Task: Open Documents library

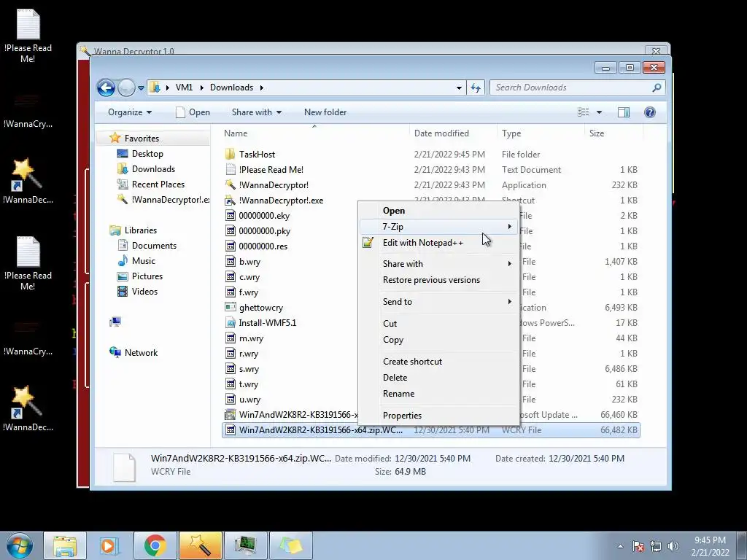Action: (x=154, y=246)
